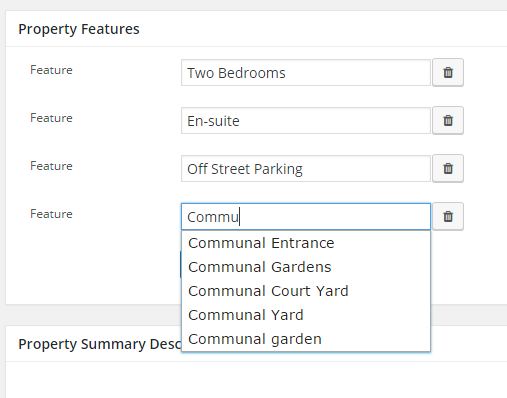Click Feature label next to Two Bedrooms
Screen dimensions: 507x398
(x=51, y=70)
